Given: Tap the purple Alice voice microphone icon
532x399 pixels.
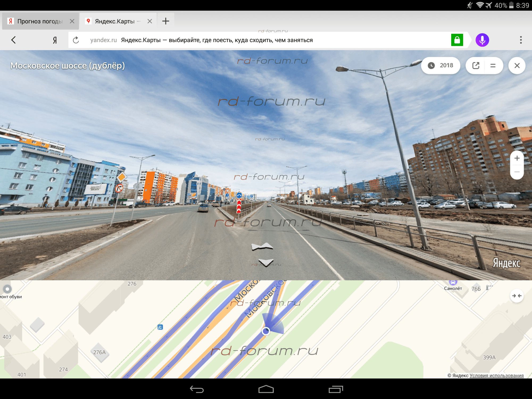Looking at the screenshot, I should point(482,40).
